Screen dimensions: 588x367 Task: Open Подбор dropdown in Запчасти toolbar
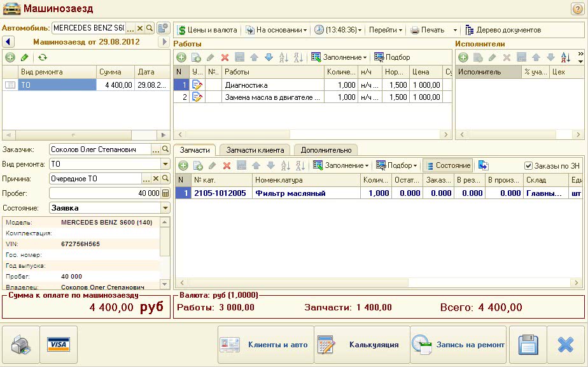pos(396,166)
